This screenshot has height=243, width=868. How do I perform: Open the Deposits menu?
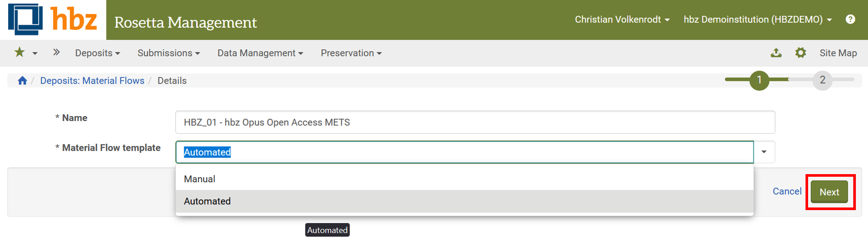coord(97,53)
